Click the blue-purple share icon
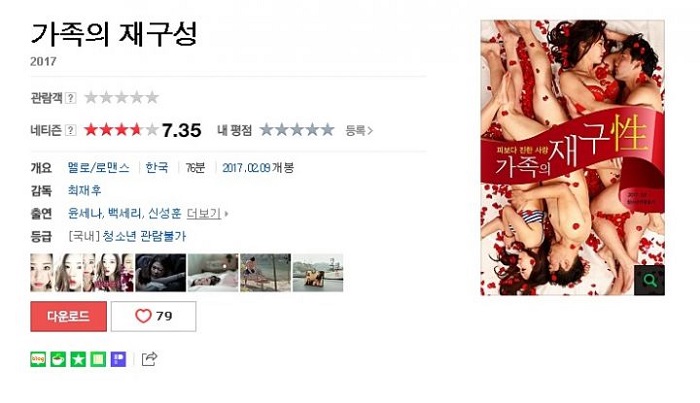This screenshot has width=700, height=403. click(118, 359)
